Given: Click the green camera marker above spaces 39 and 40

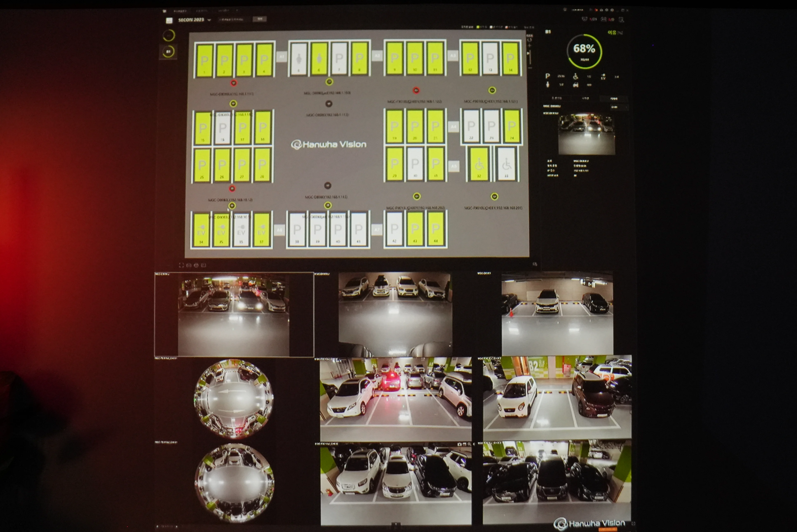Looking at the screenshot, I should [327, 205].
